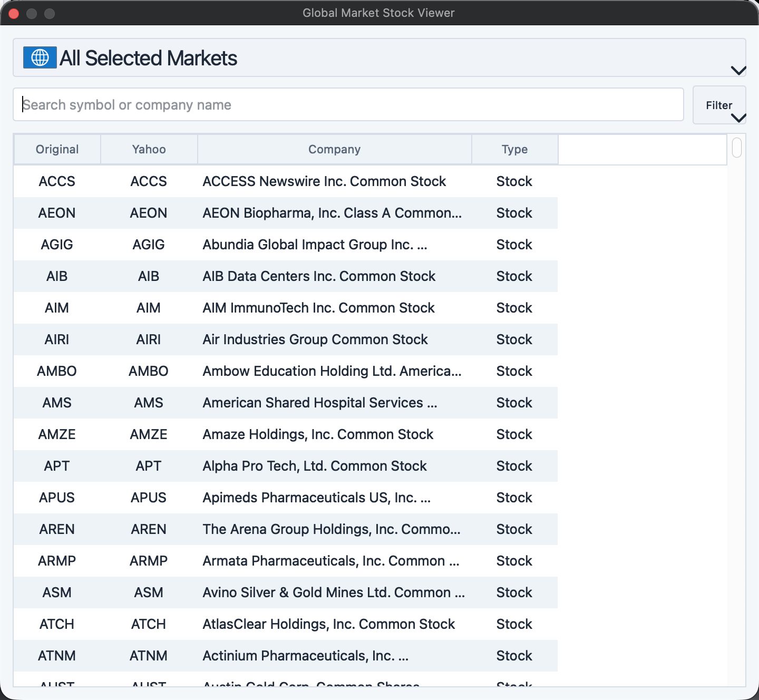This screenshot has height=700, width=759.
Task: Click the Stock type cell for ATNM
Action: [514, 656]
